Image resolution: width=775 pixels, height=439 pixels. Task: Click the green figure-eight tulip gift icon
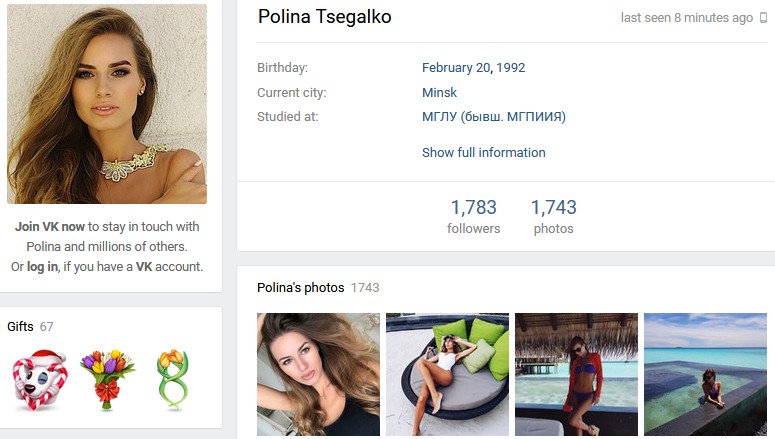pos(171,380)
